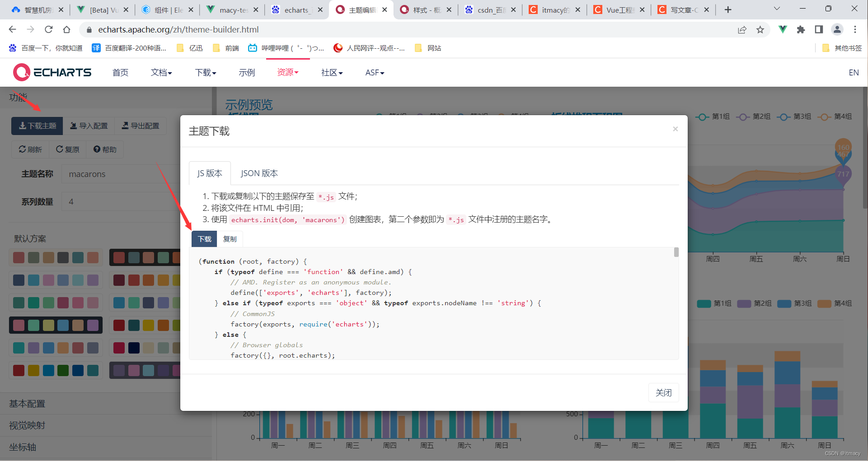868x461 pixels.
Task: Click the 刷新 refresh button
Action: click(x=30, y=149)
